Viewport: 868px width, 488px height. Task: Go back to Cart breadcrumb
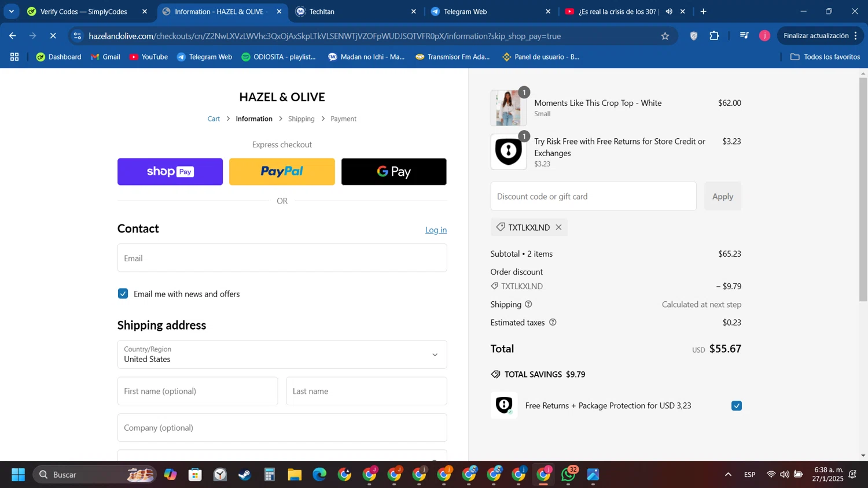pos(214,119)
